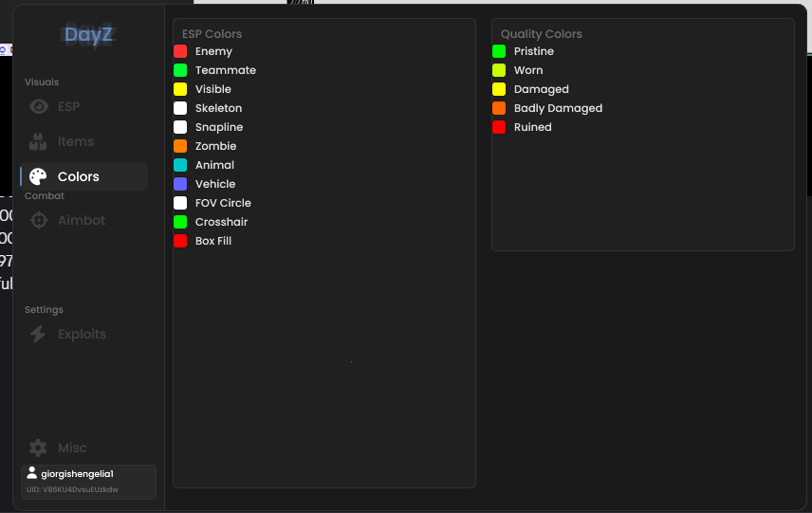Click the Settings section header
The height and width of the screenshot is (513, 812).
[x=44, y=310]
